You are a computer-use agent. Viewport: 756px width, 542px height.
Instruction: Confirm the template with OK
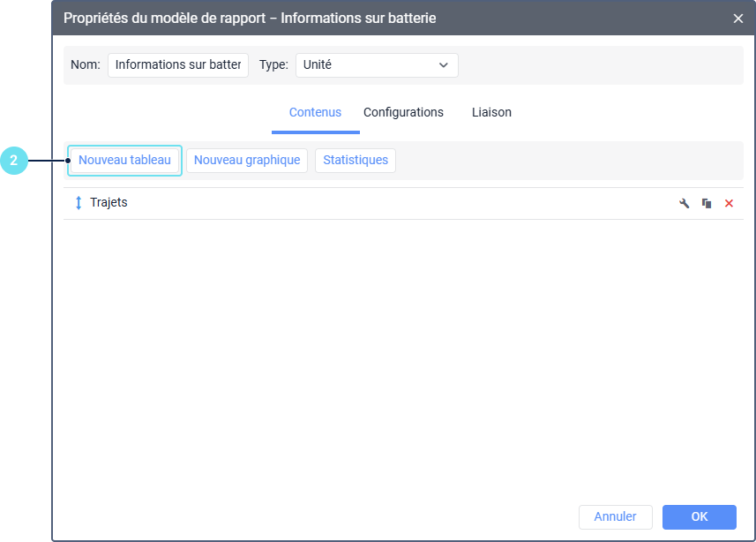(x=700, y=517)
